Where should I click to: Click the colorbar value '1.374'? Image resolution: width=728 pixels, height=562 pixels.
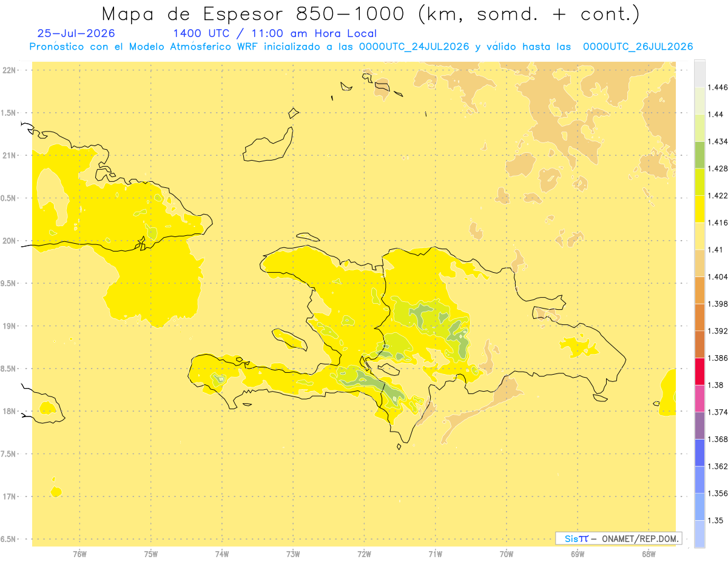pyautogui.click(x=718, y=412)
